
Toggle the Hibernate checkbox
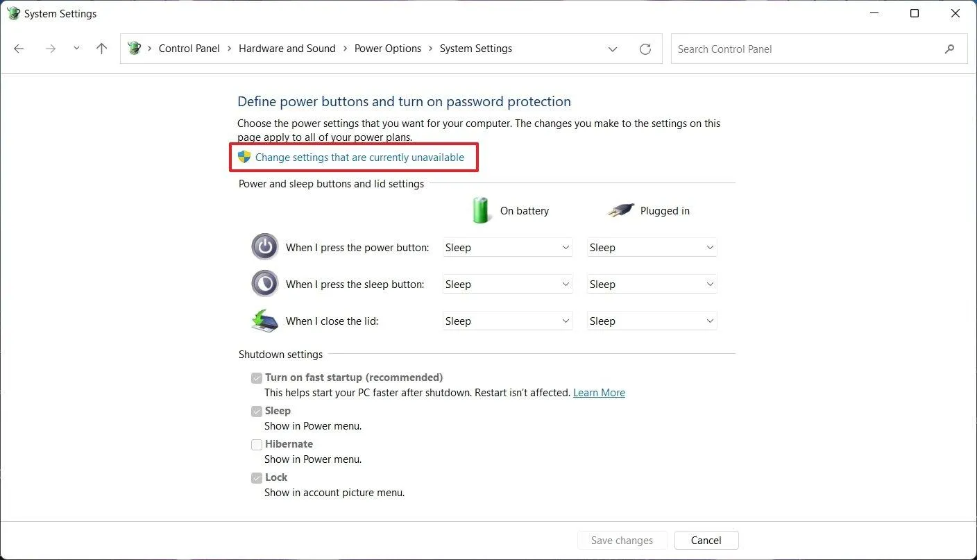257,445
